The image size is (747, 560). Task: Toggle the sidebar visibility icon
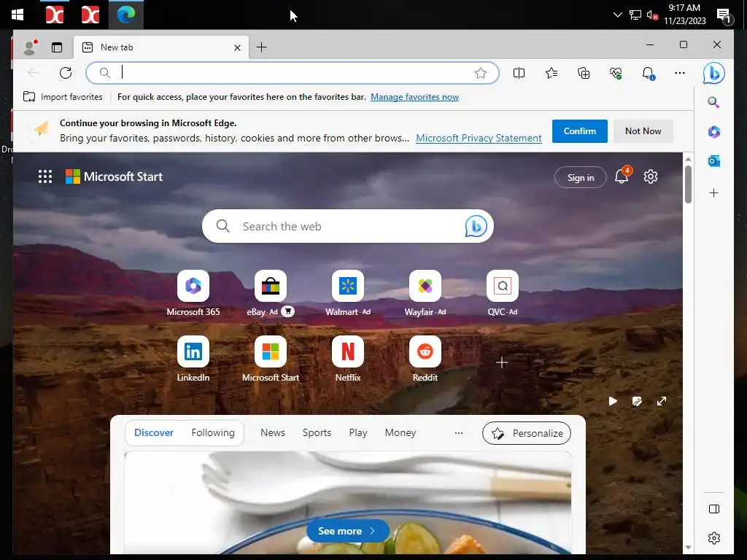pos(713,509)
